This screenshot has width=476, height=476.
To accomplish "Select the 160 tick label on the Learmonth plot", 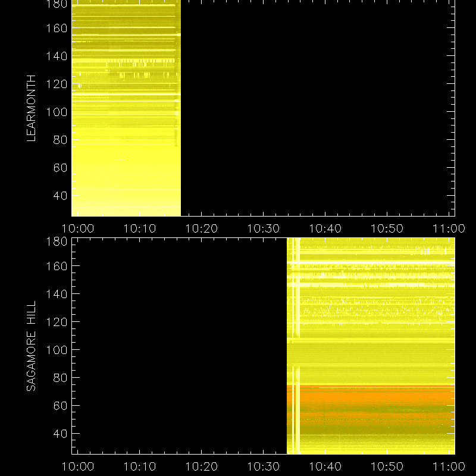I will (x=57, y=28).
